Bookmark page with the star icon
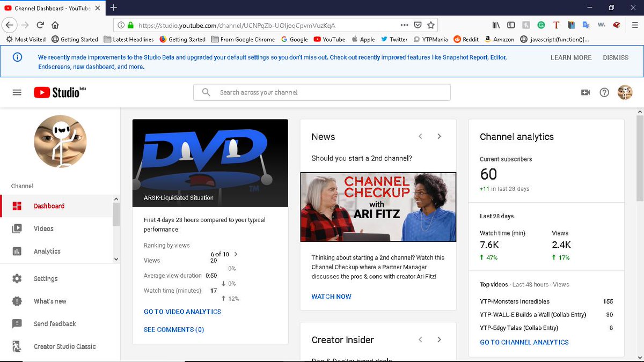The height and width of the screenshot is (362, 644). pos(430,25)
